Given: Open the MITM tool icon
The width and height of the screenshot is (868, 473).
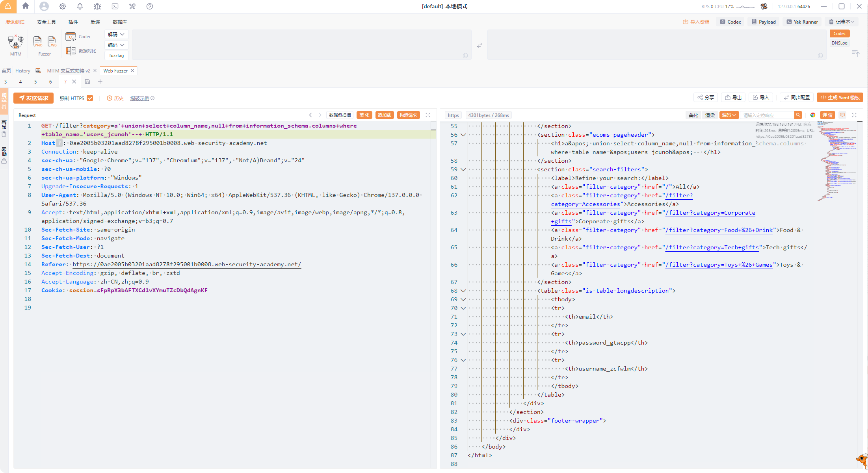Looking at the screenshot, I should (16, 41).
